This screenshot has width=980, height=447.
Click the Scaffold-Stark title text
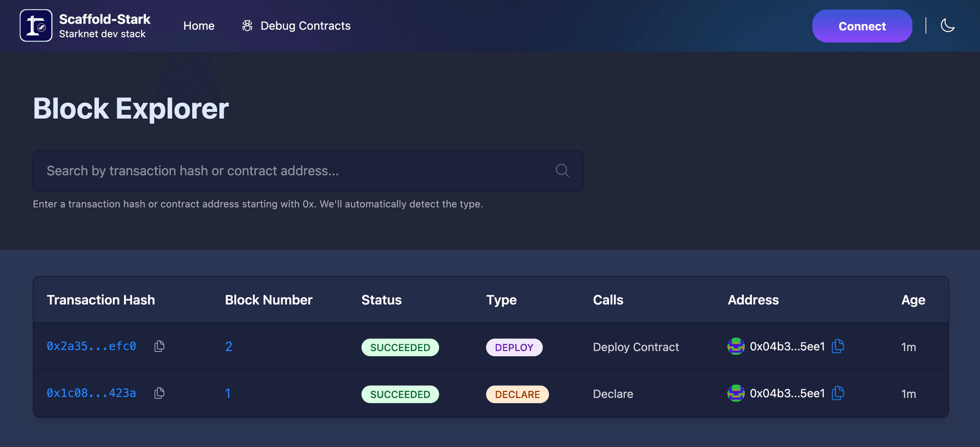coord(105,19)
